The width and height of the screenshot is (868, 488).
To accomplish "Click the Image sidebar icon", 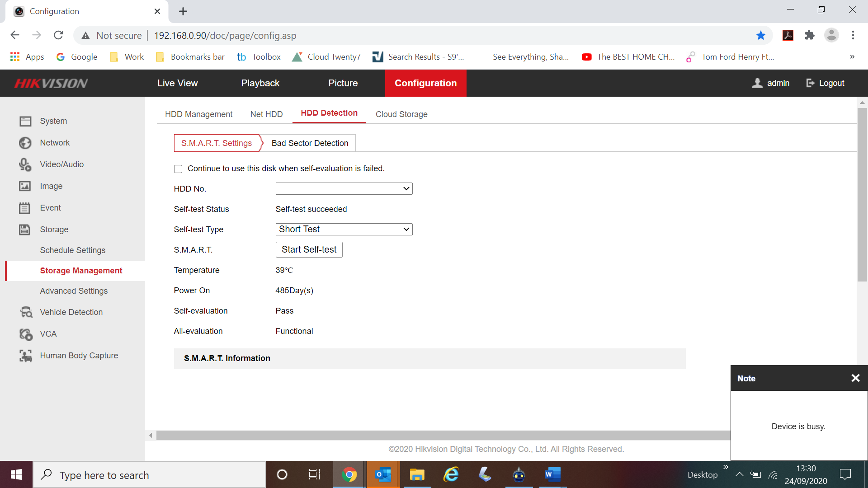I will tap(25, 186).
